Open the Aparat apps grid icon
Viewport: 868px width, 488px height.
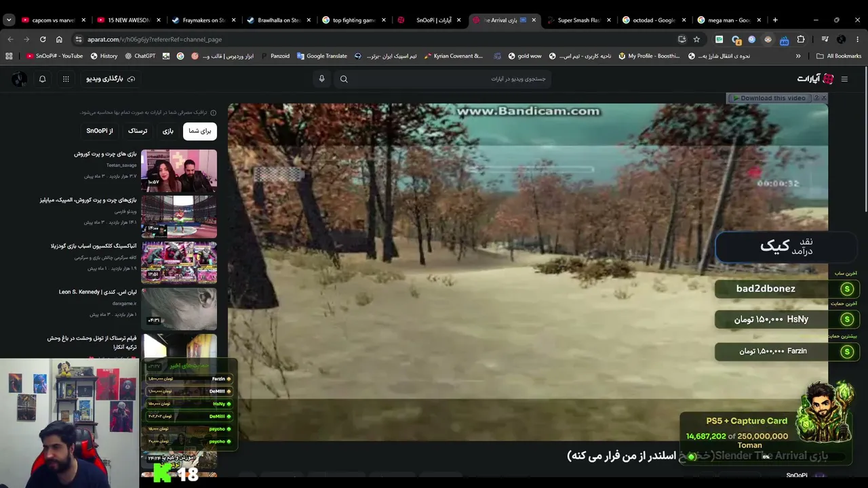(66, 79)
